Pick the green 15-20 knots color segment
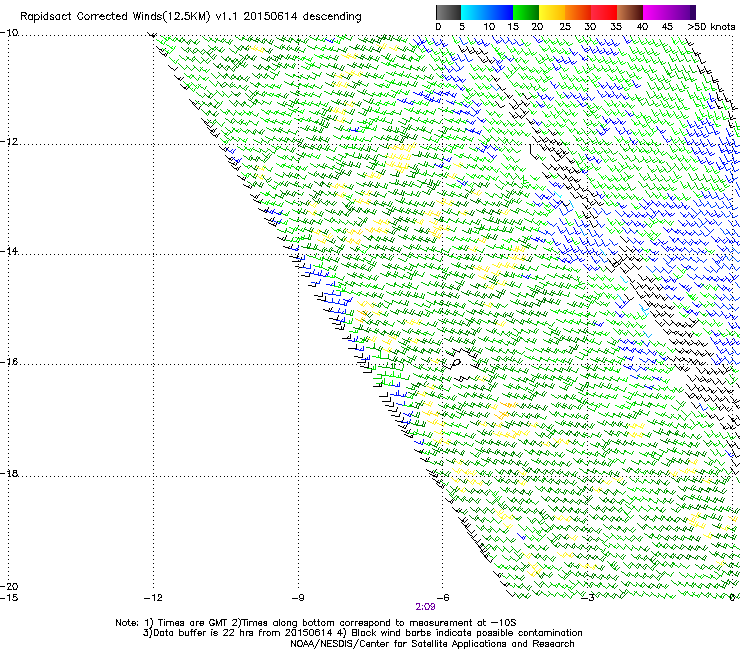This screenshot has width=740, height=650. point(526,12)
